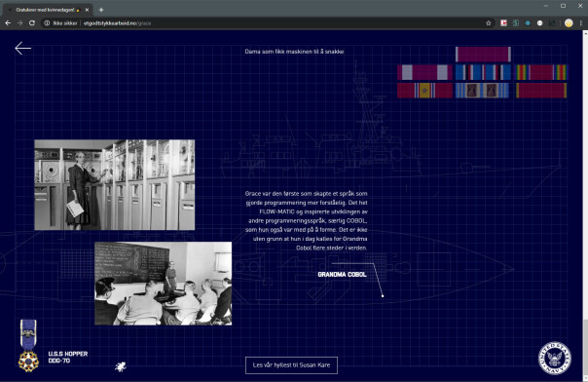The image size is (588, 382).
Task: Click 'Les vår hyllest til Susan Kare' button
Action: [x=291, y=365]
